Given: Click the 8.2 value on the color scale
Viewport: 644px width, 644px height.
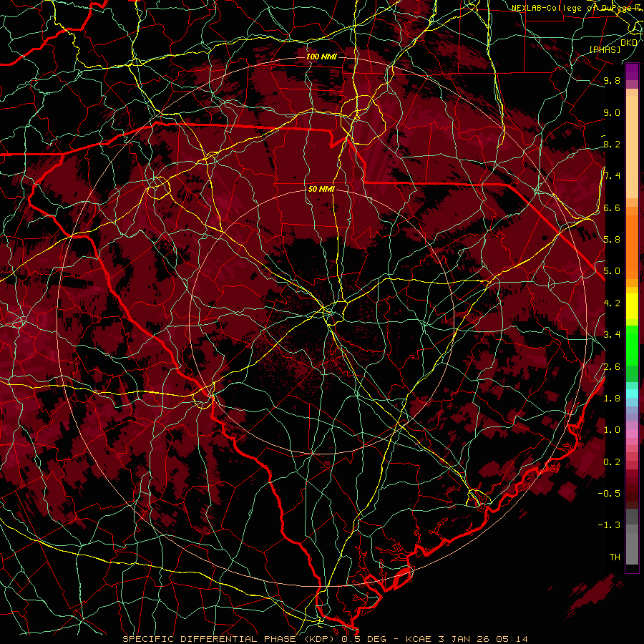Looking at the screenshot, I should pyautogui.click(x=612, y=144).
